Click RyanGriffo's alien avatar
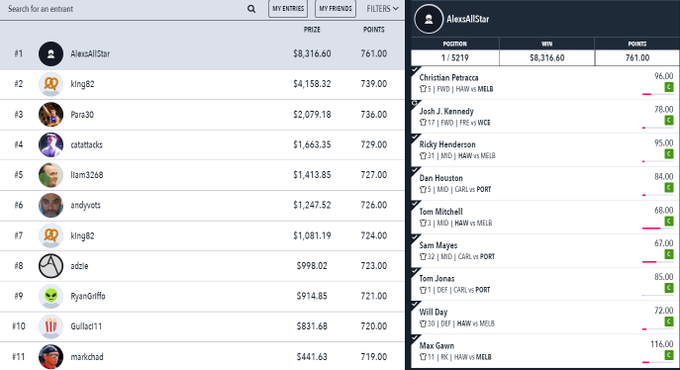 (x=51, y=296)
